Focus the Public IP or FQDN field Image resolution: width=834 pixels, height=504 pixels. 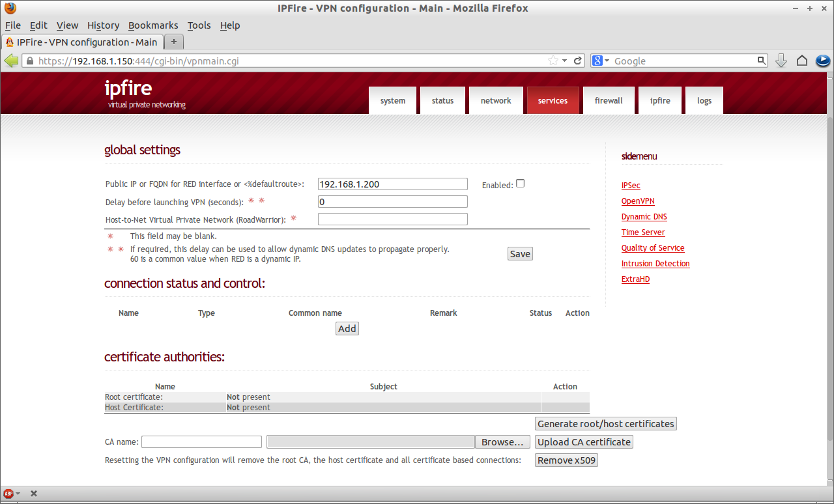(x=393, y=184)
